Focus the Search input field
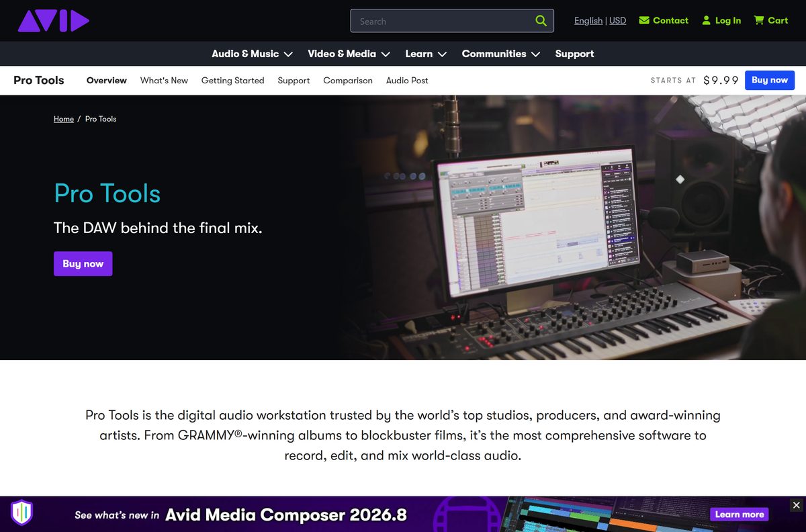 coord(452,21)
